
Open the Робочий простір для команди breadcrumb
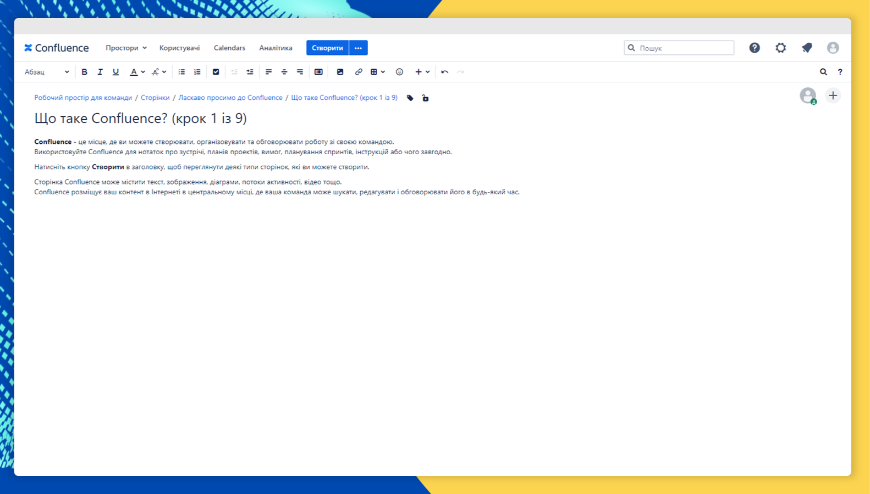tap(83, 98)
